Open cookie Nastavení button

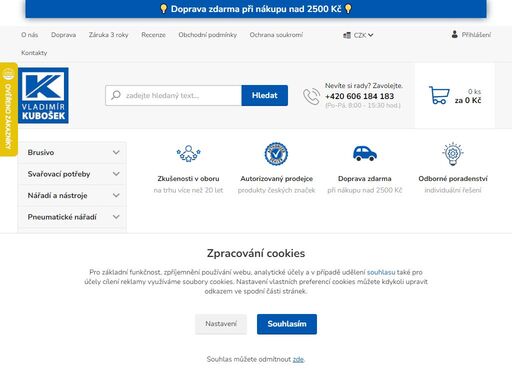point(221,324)
